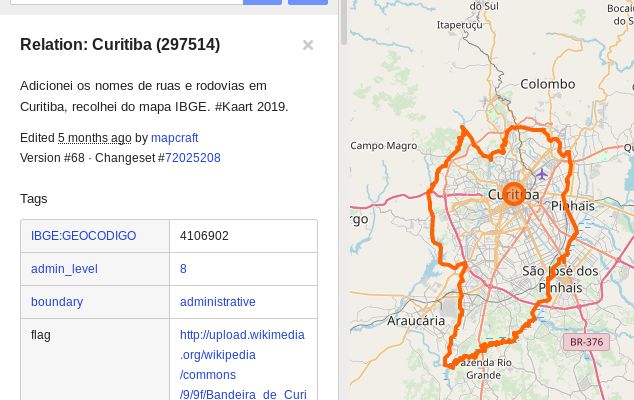Screen dimensions: 634x400
Task: Click the orange Curitiba center marker
Action: 514,194
